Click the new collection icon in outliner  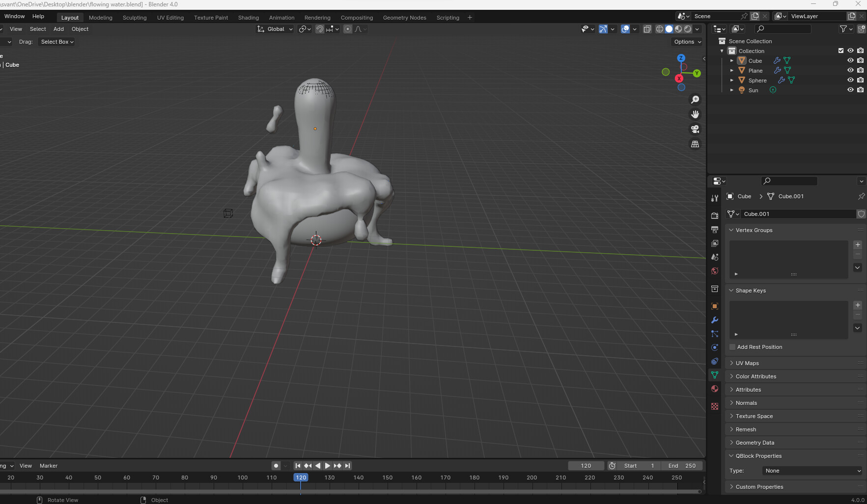pos(861,29)
